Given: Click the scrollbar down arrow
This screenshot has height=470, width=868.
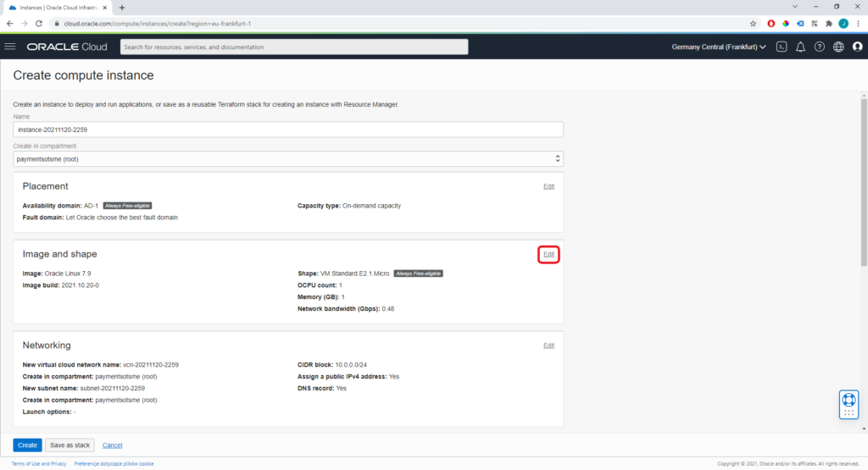Looking at the screenshot, I should (x=864, y=429).
